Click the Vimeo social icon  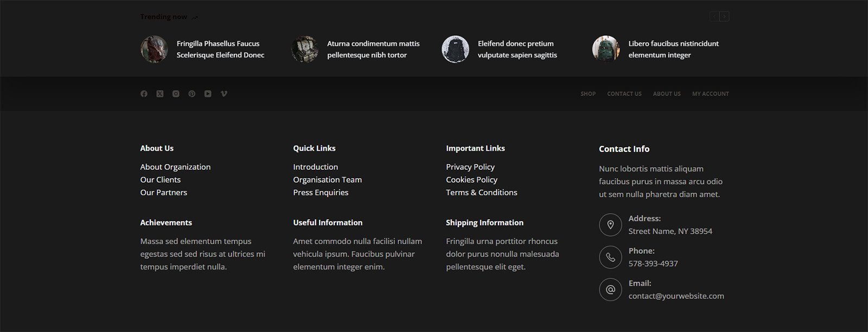point(224,94)
